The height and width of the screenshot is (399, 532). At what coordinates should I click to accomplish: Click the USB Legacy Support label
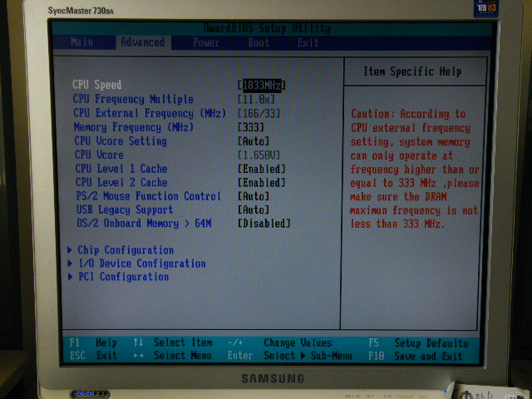pos(125,209)
